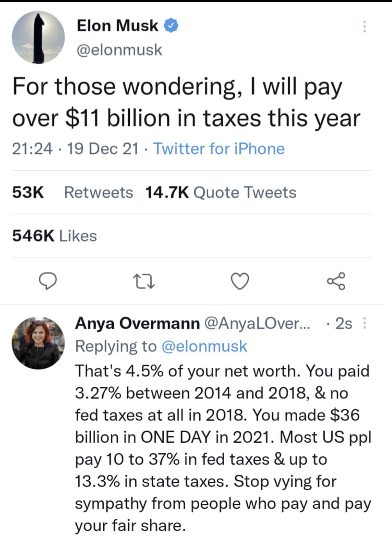Click the @AnyaLOver... handle
This screenshot has width=392, height=552.
pos(257,323)
